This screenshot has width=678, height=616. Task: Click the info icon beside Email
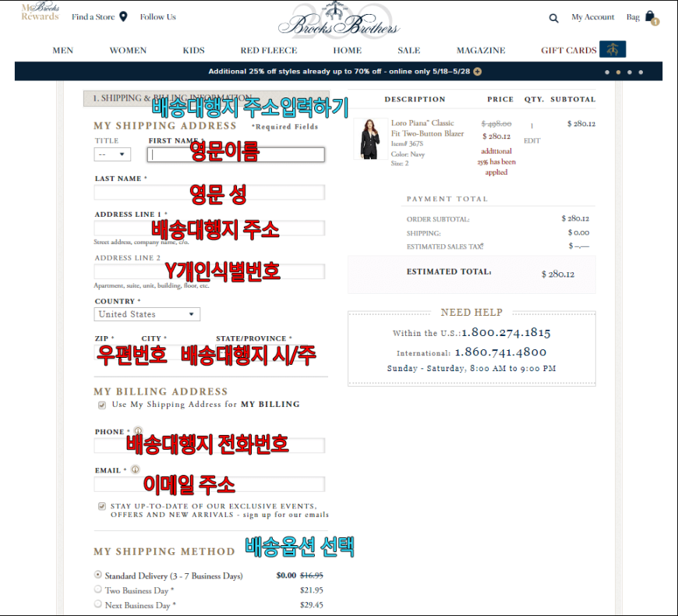[136, 469]
